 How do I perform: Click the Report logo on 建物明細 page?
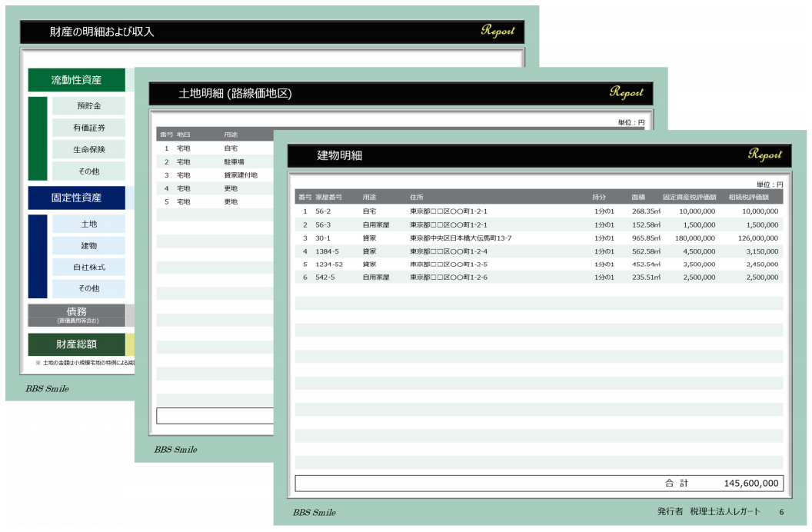click(764, 155)
